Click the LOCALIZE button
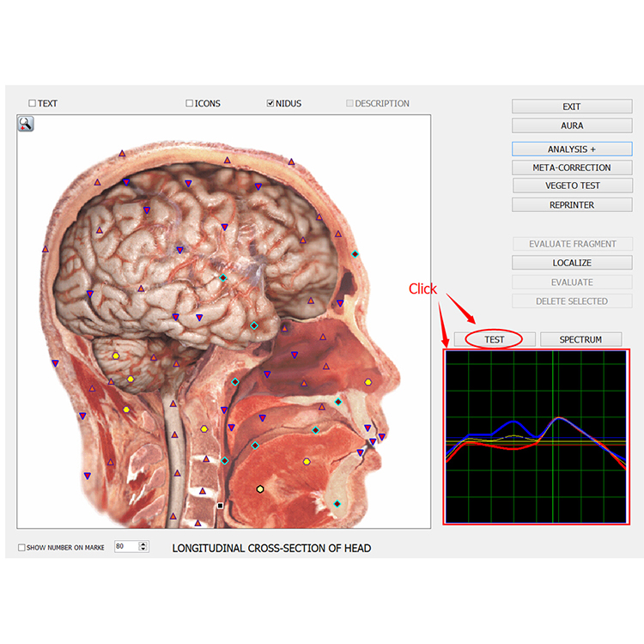The width and height of the screenshot is (644, 644). click(x=572, y=263)
